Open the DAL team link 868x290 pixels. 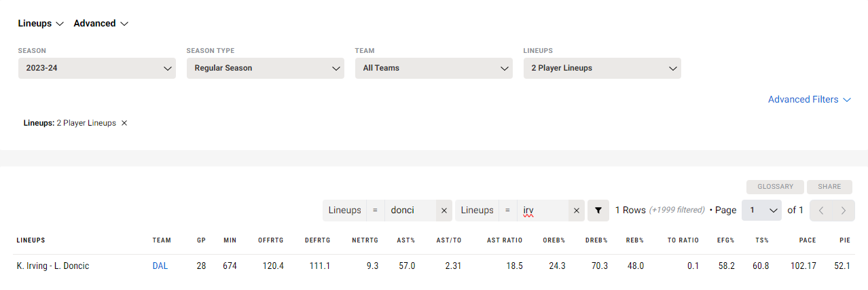[160, 266]
